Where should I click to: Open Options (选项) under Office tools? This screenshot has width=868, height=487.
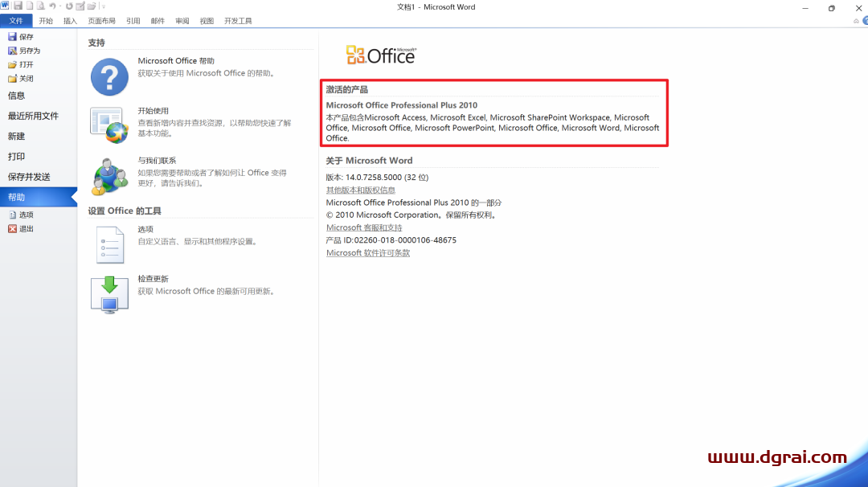pyautogui.click(x=109, y=245)
